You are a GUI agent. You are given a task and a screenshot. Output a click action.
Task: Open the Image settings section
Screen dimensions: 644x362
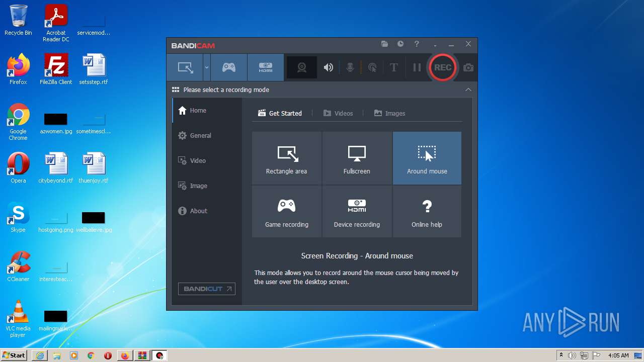[207, 186]
